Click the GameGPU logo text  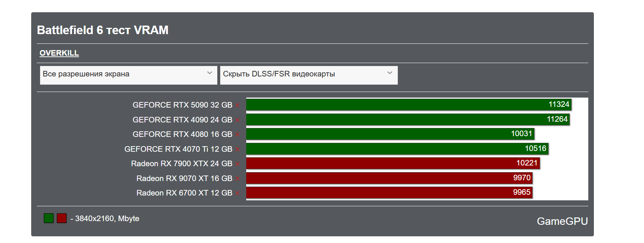point(562,221)
